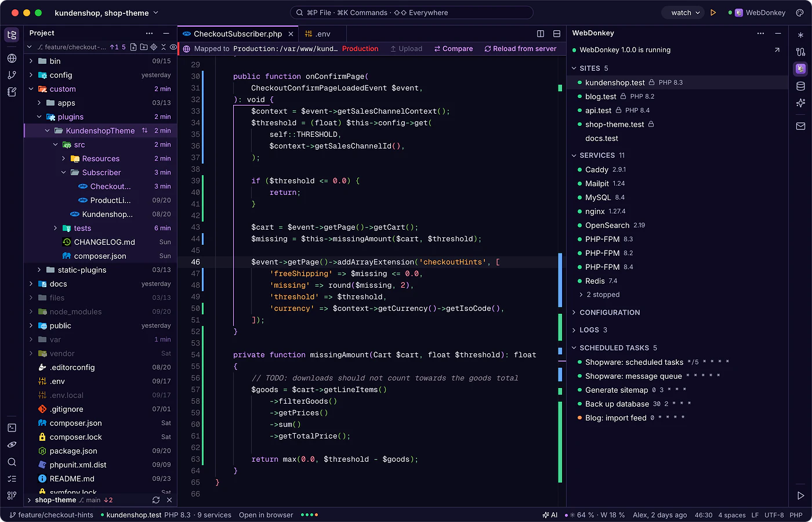Open the database panel in right sidebar

click(800, 86)
